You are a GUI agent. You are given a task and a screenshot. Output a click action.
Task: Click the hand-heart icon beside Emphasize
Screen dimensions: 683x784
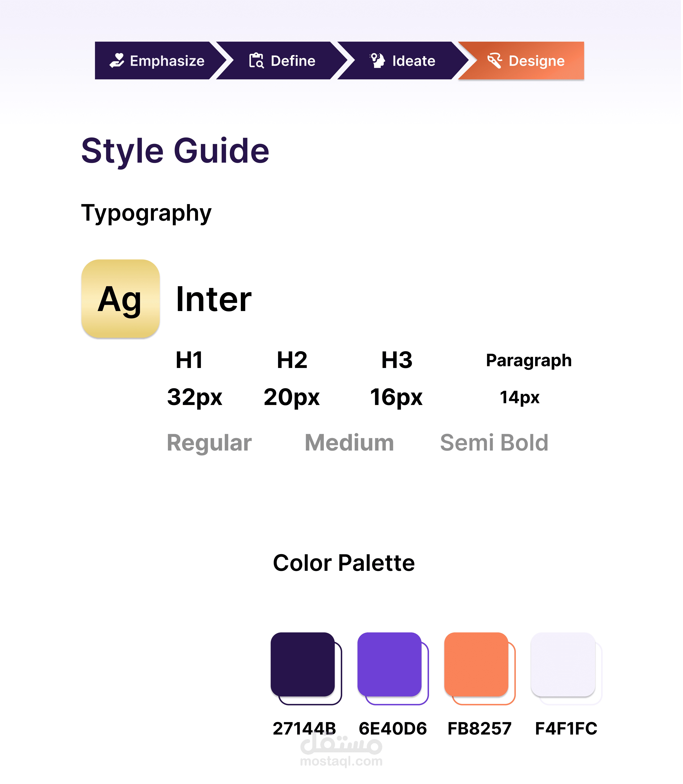(x=117, y=61)
